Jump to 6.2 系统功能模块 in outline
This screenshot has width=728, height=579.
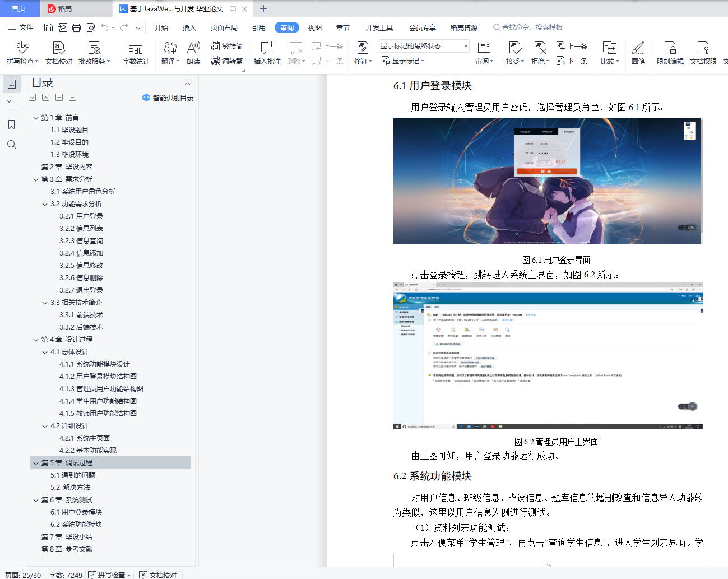pos(76,525)
